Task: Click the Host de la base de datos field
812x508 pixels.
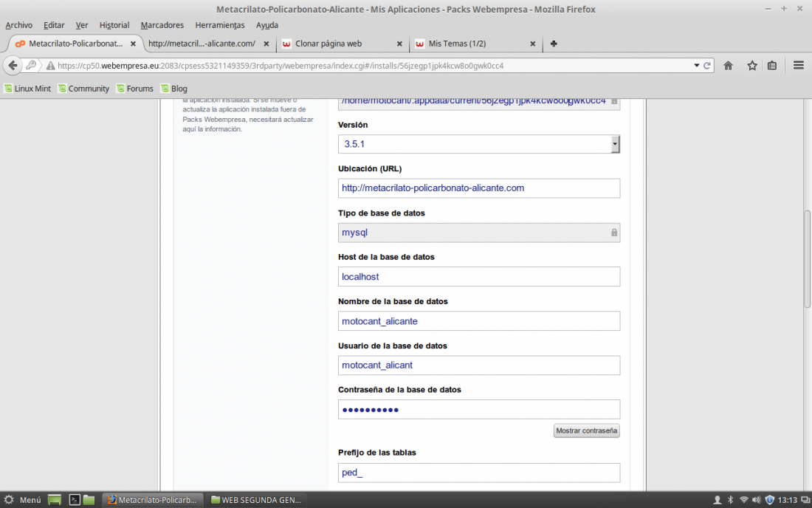Action: (479, 277)
